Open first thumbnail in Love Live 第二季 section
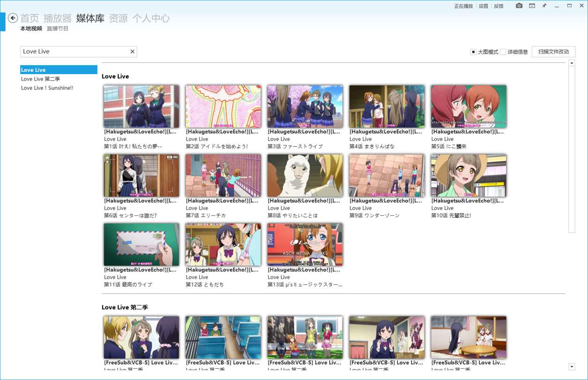 point(141,337)
